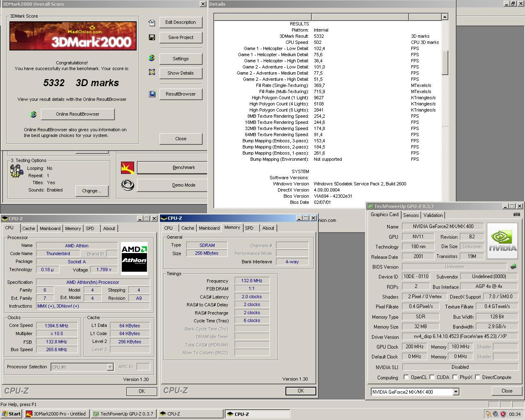Switch to the Sensors tab in GPU-Z
Image resolution: width=525 pixels, height=420 pixels.
(411, 215)
